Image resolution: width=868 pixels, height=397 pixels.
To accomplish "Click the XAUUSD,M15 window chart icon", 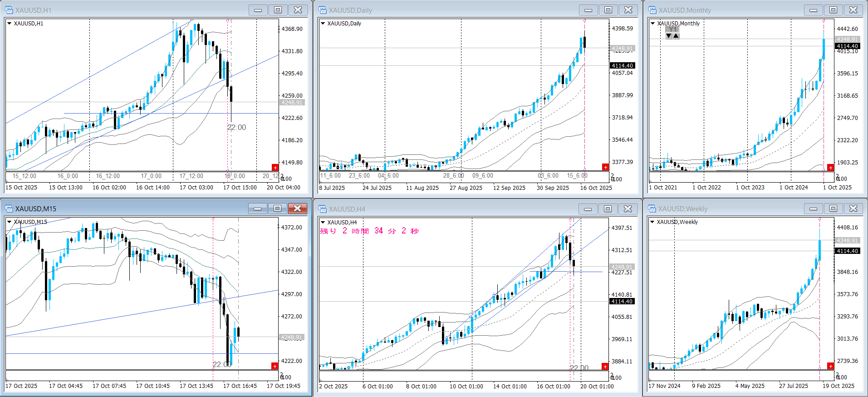I will coord(9,208).
